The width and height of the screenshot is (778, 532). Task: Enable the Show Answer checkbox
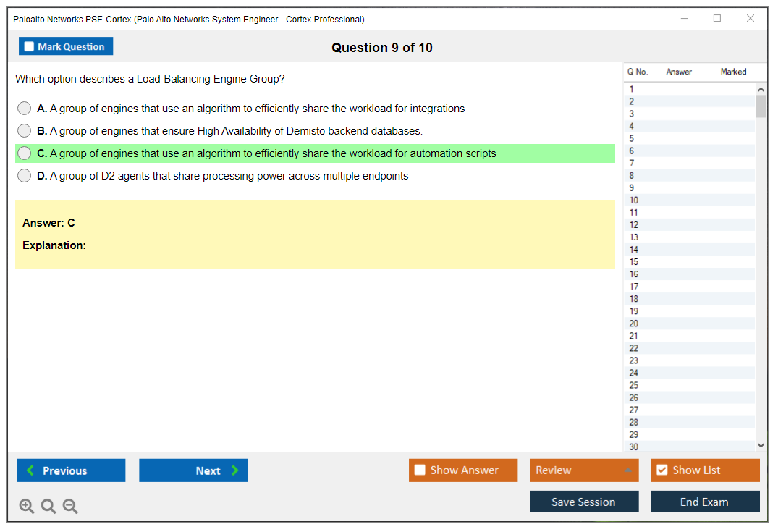(x=420, y=470)
